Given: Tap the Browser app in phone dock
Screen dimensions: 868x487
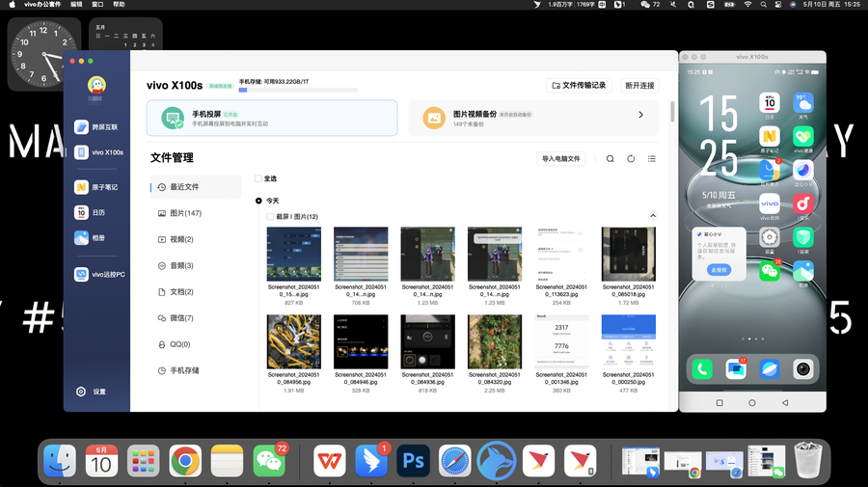Looking at the screenshot, I should point(770,369).
